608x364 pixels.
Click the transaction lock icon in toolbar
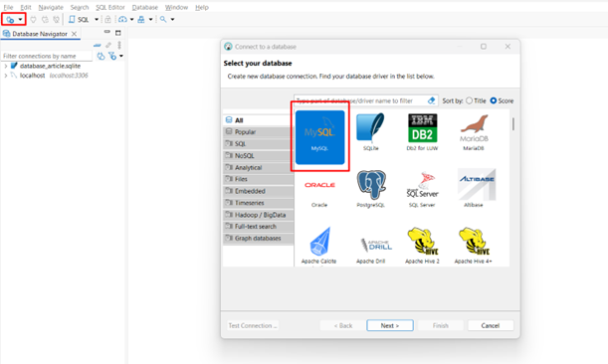tap(107, 19)
